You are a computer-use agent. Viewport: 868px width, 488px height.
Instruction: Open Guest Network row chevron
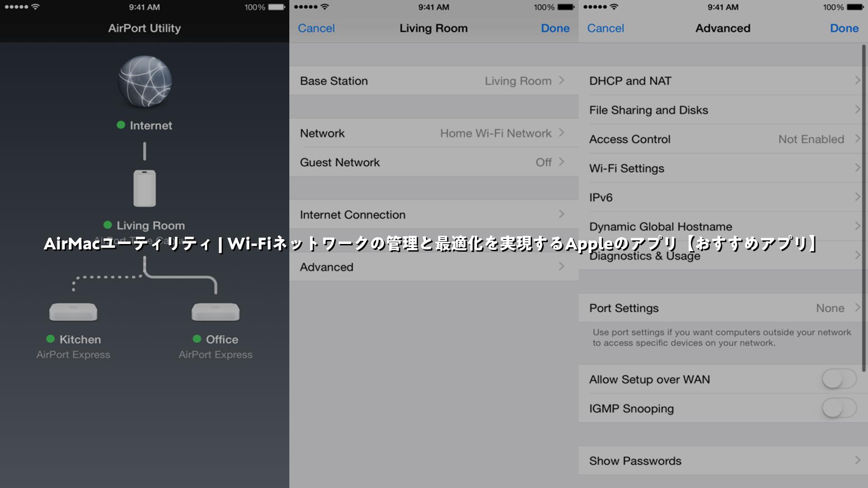click(561, 162)
